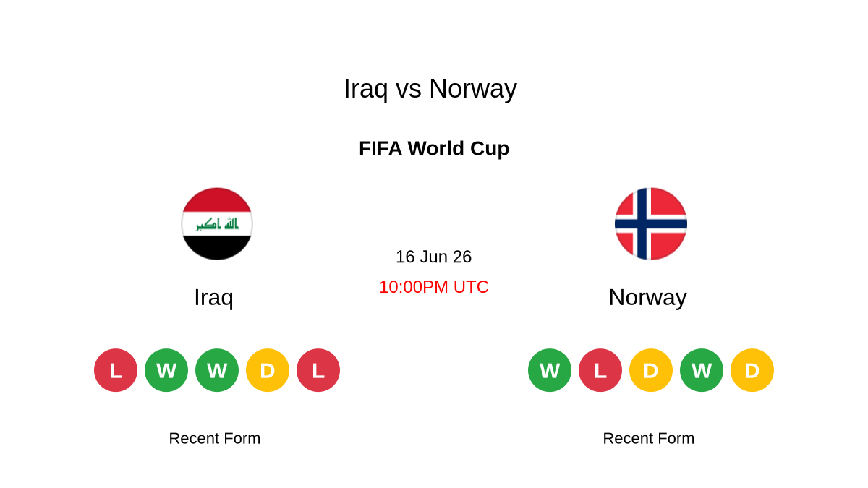Select Norway's first yellow D draw badge
Viewport: 868px width, 488px height.
coord(651,370)
